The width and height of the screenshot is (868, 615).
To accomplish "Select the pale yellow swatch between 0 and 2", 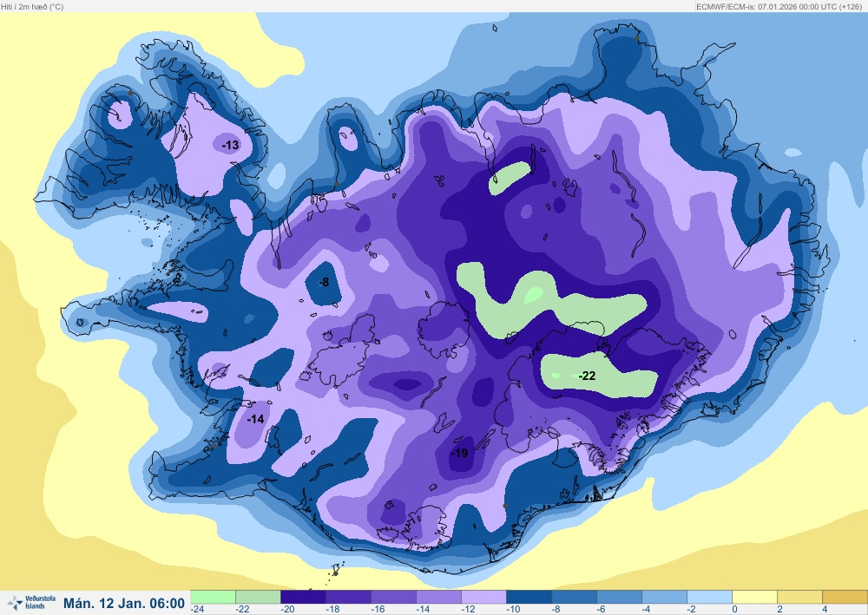I will point(755,597).
